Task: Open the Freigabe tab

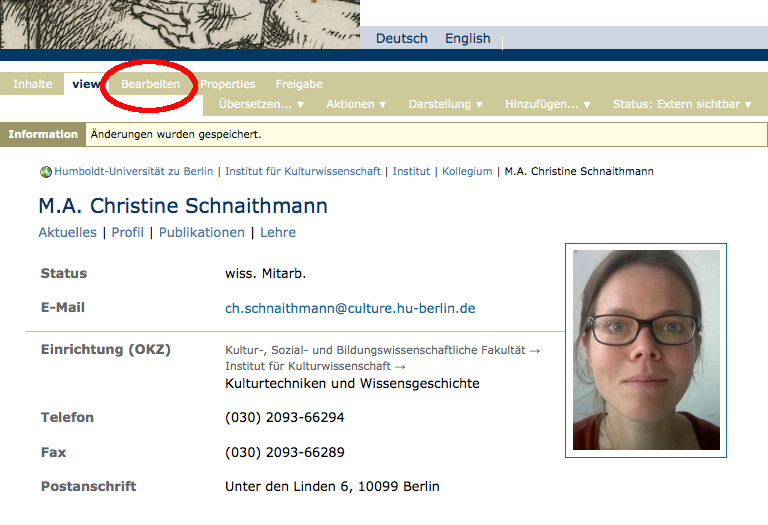Action: click(x=299, y=84)
